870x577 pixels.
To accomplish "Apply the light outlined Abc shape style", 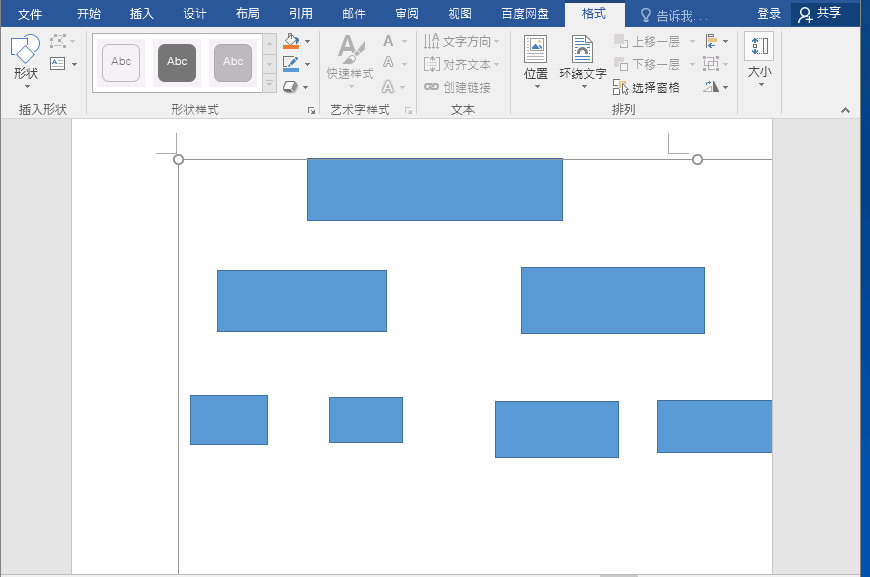I will [x=121, y=62].
